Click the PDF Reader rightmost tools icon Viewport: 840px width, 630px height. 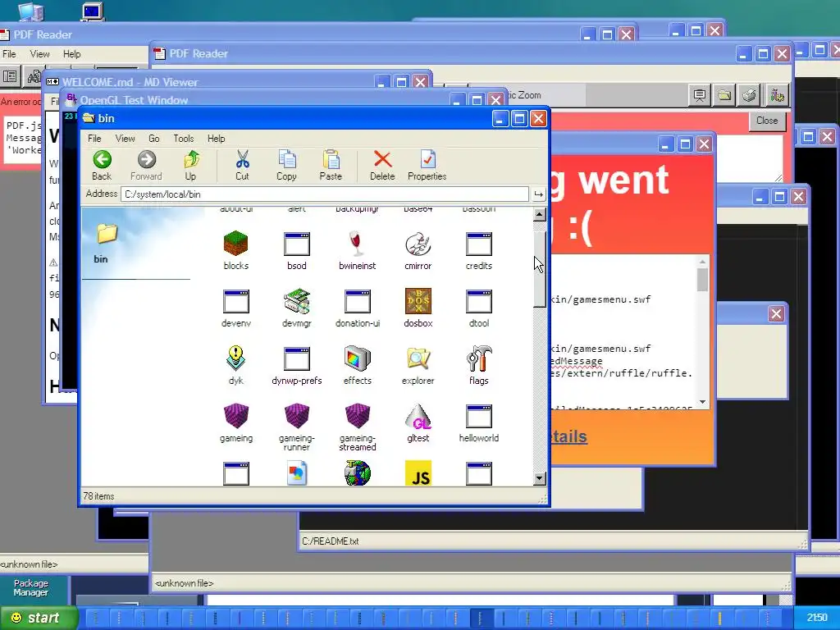point(777,95)
